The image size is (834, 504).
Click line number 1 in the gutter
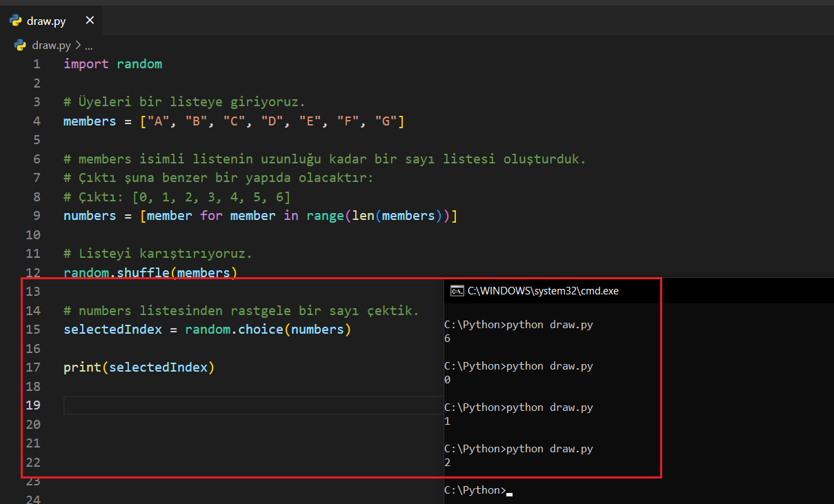pyautogui.click(x=36, y=64)
